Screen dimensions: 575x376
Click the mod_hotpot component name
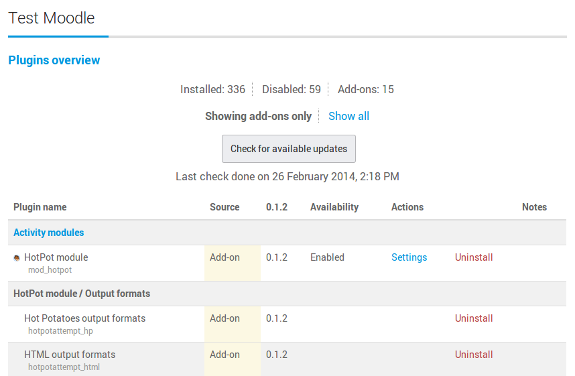50,270
